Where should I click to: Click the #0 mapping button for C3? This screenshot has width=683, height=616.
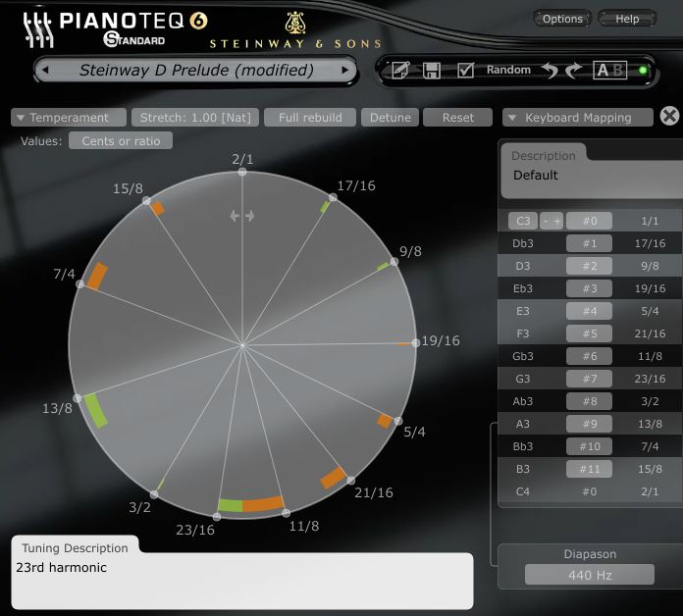click(x=590, y=221)
